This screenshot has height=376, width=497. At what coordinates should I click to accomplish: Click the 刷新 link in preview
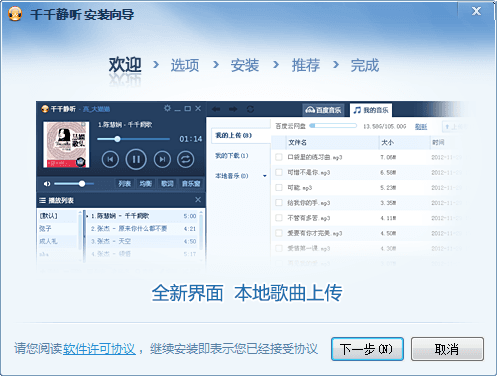click(x=421, y=127)
